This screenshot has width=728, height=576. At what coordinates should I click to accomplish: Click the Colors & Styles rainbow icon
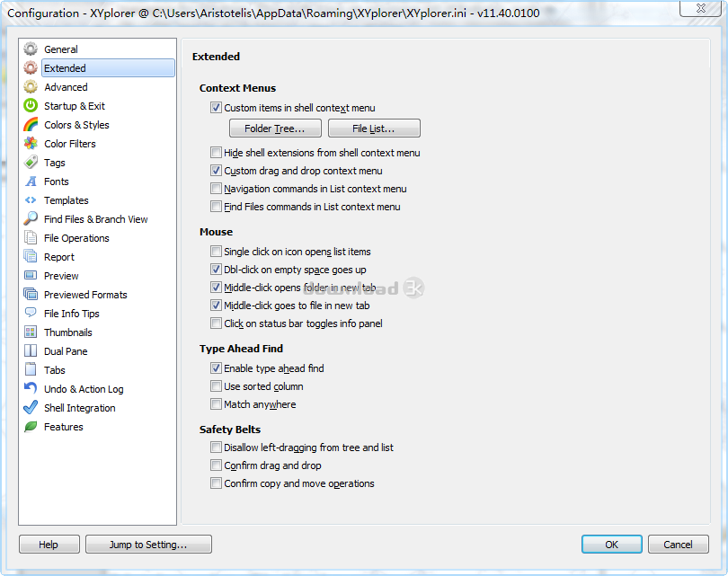point(31,124)
